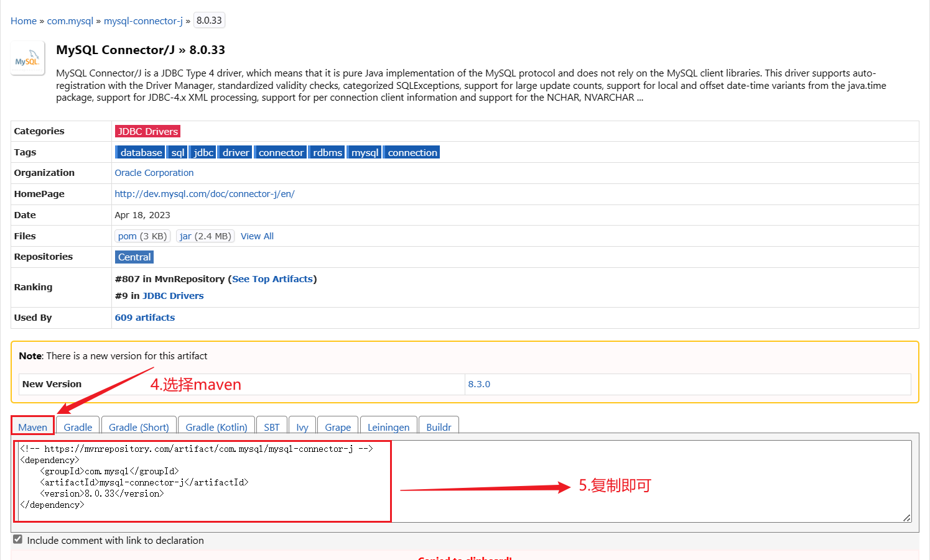Click the 8.0.33 version breadcrumb
The height and width of the screenshot is (560, 930).
[x=209, y=21]
